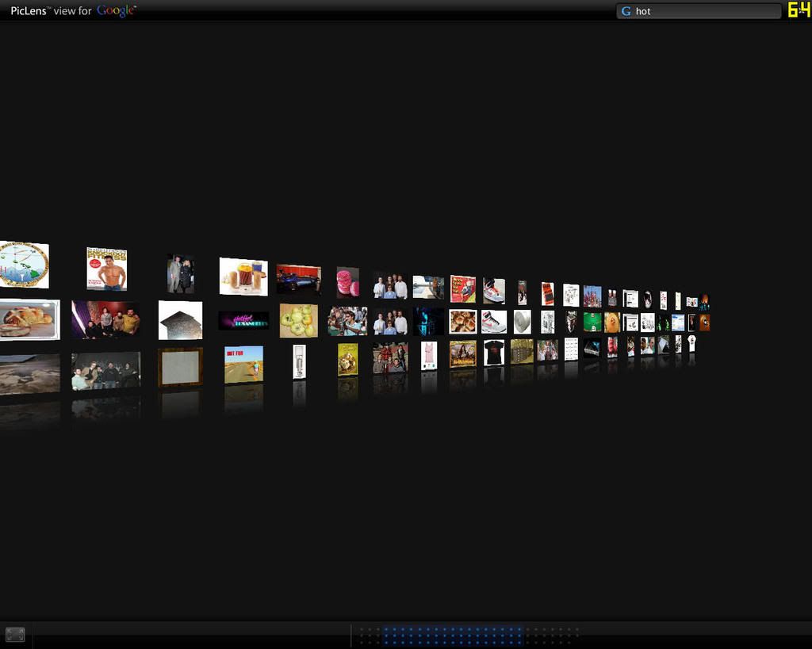Open the couple in dark coats photo

click(181, 273)
